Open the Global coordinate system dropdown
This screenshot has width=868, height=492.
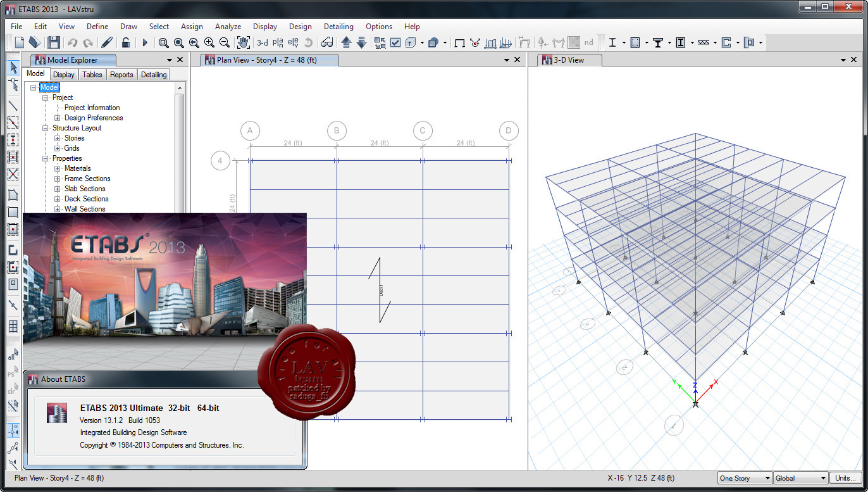coord(800,478)
